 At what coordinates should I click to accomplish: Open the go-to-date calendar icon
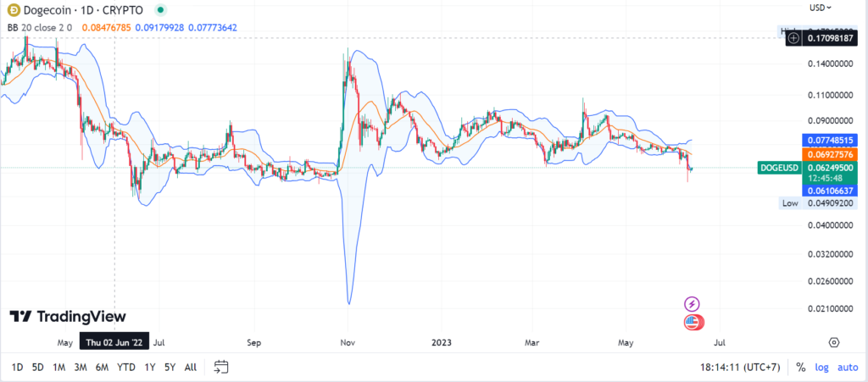pyautogui.click(x=221, y=367)
